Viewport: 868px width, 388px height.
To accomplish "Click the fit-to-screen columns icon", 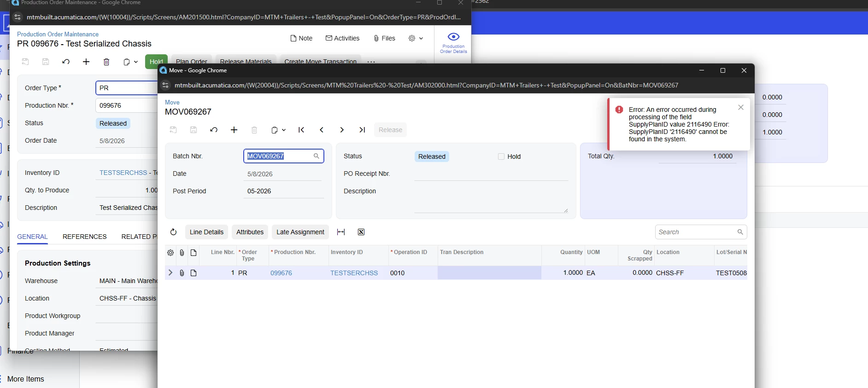I will point(341,232).
